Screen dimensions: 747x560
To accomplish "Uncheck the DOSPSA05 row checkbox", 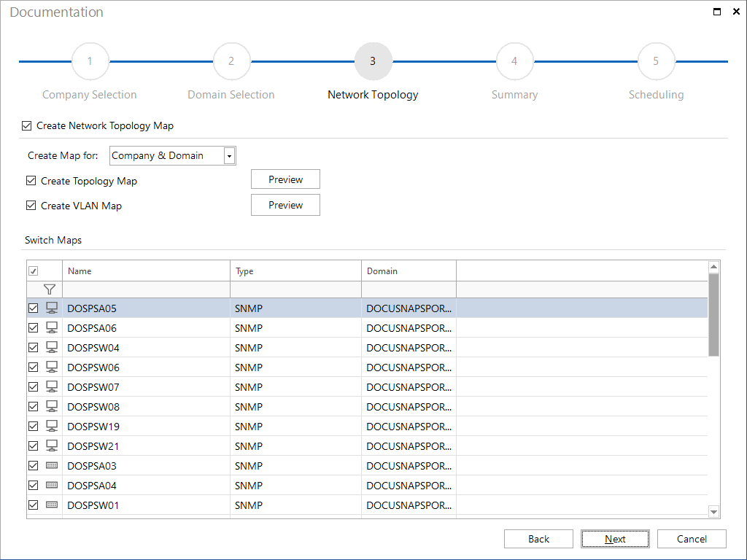I will [34, 308].
